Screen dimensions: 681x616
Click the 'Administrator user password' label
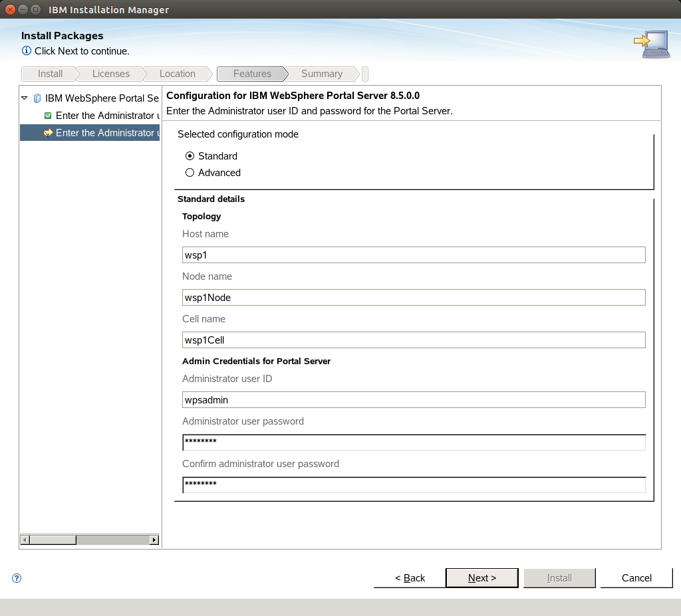pos(243,421)
